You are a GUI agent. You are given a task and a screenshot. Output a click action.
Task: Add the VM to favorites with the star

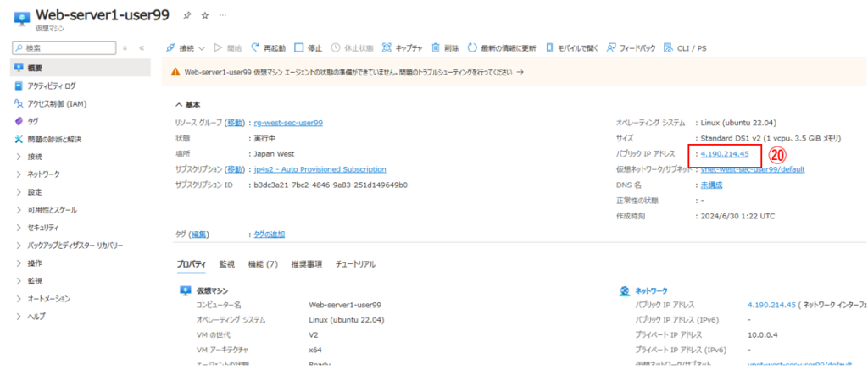tap(205, 15)
